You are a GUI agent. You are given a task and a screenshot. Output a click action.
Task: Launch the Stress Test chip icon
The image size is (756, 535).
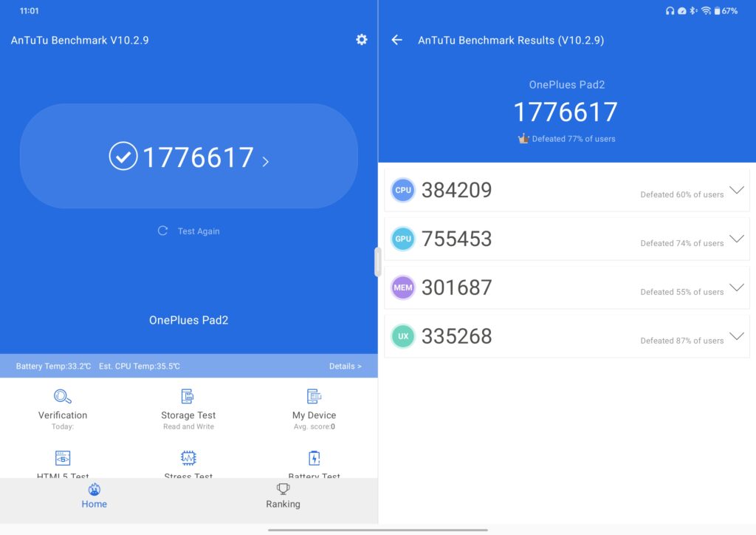tap(188, 458)
